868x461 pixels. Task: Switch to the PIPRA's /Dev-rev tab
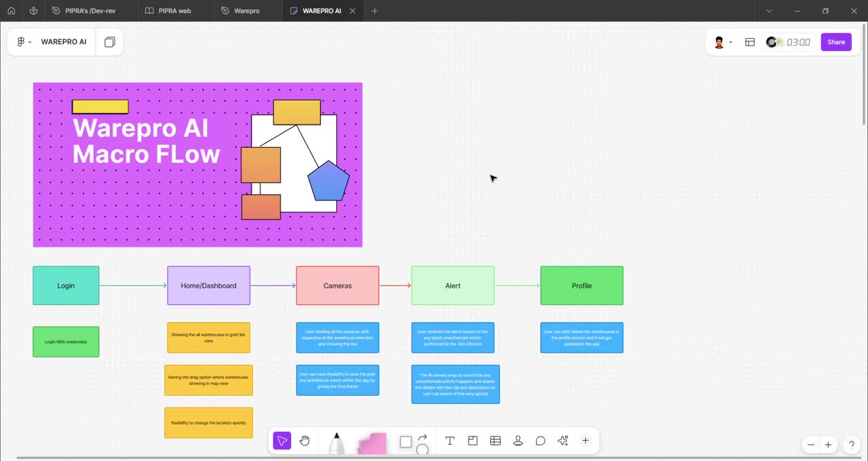pos(91,11)
